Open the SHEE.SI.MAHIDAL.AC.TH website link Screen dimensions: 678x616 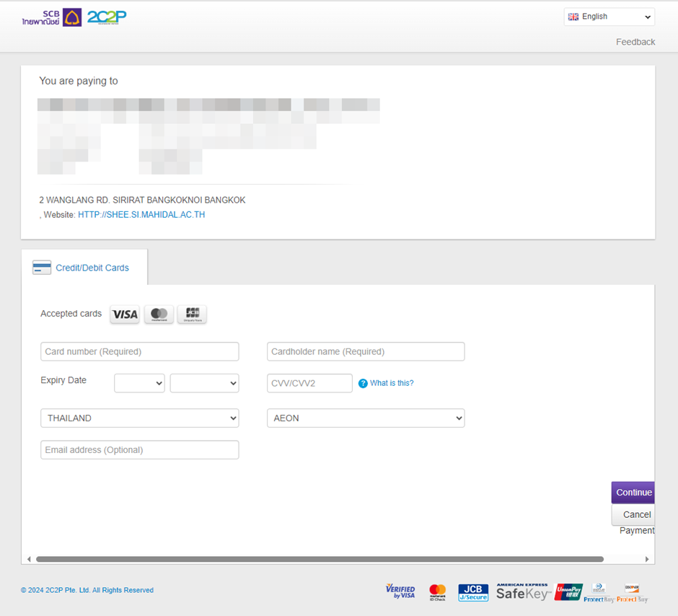pos(141,215)
